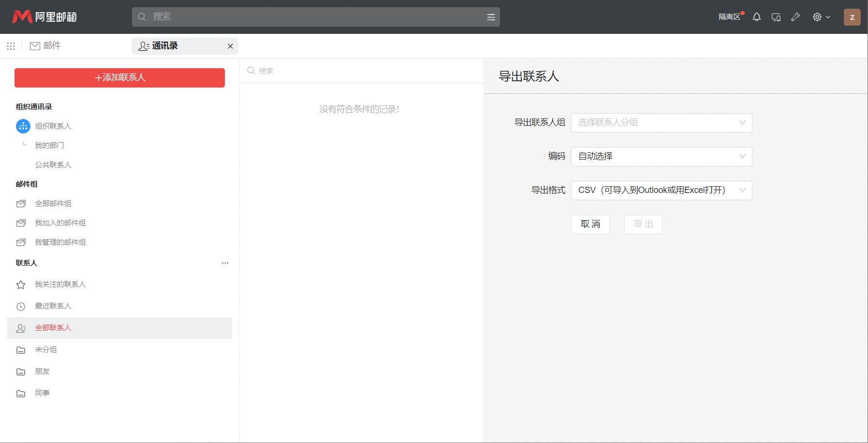Viewport: 868px width, 443px height.
Task: Open the 编码 encoding dropdown
Action: (661, 157)
